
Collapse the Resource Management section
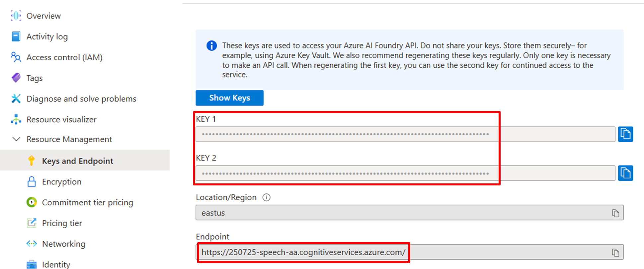[x=16, y=139]
